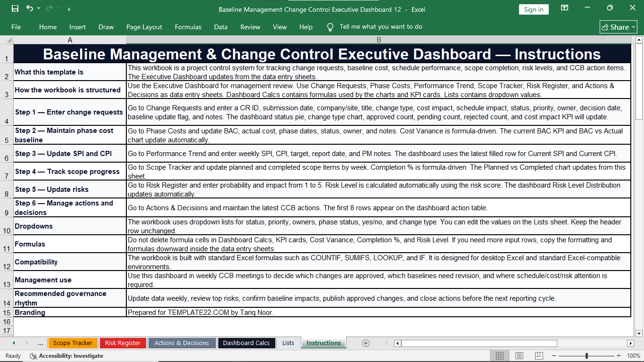The image size is (644, 362).
Task: Select Page Break Preview view icon
Action: [x=539, y=355]
